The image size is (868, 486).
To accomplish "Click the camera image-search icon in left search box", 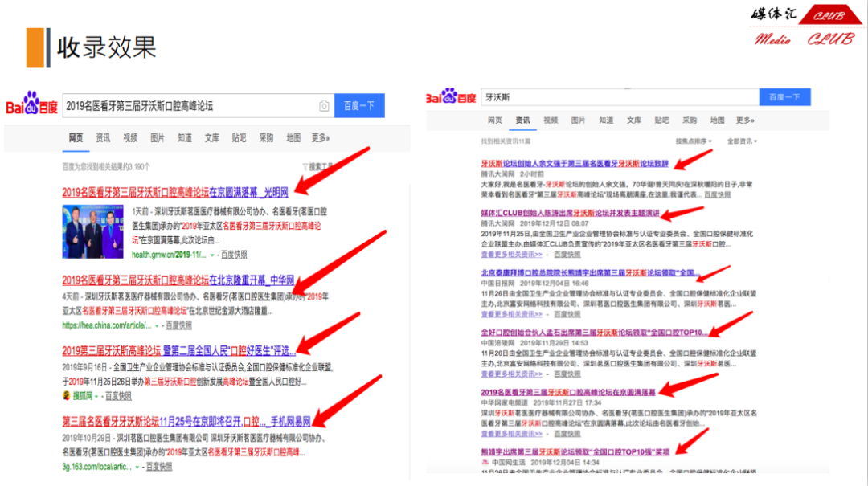I will [324, 106].
